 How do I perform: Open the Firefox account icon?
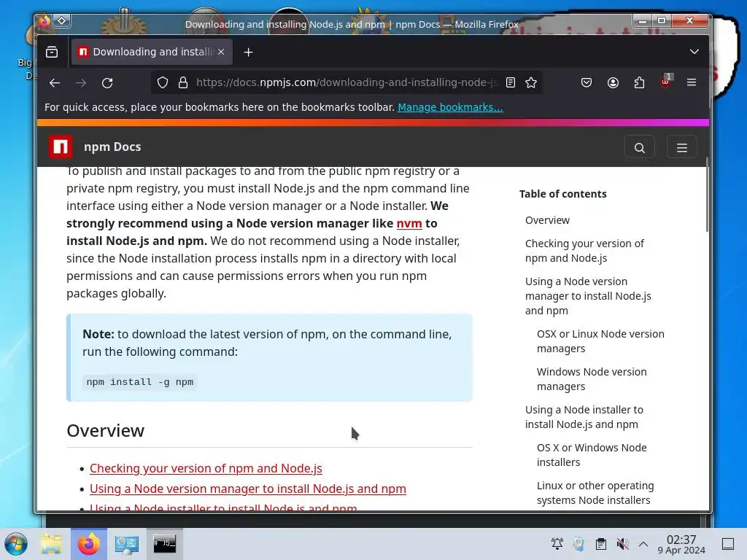(613, 82)
